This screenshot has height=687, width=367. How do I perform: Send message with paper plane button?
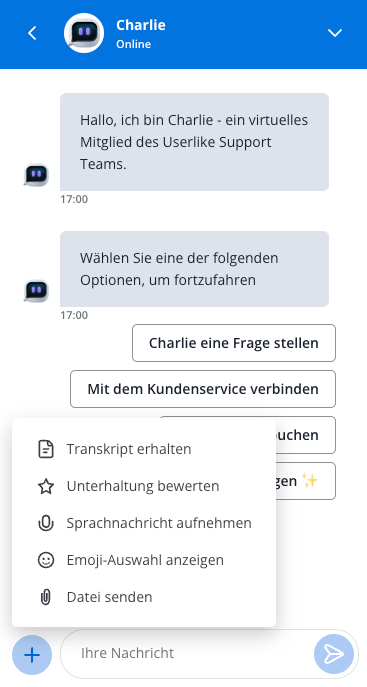pos(334,654)
